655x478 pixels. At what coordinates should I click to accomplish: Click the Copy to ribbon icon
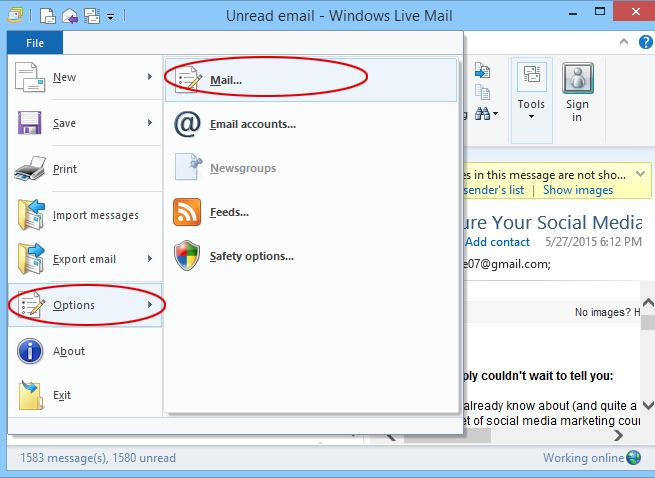(x=482, y=92)
